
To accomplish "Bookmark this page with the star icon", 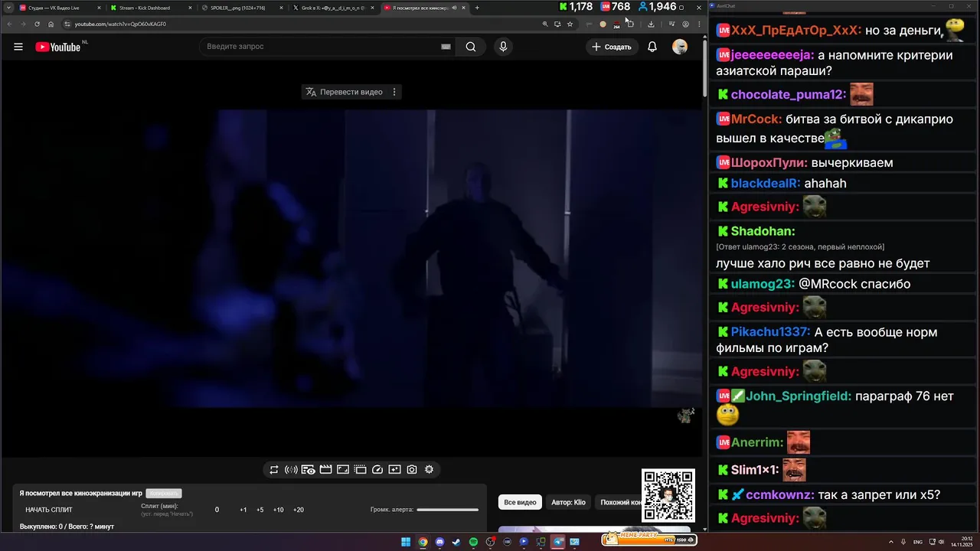I will 570,24.
